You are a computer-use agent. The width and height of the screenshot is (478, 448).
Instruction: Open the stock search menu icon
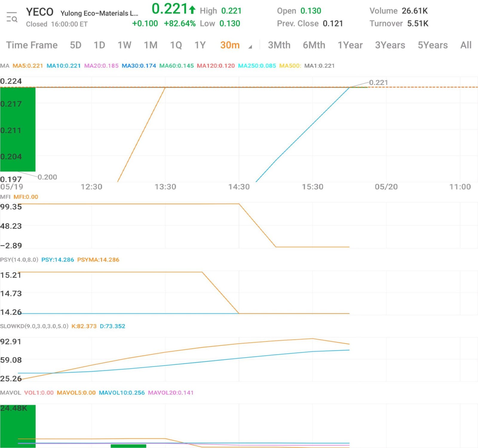click(x=12, y=17)
